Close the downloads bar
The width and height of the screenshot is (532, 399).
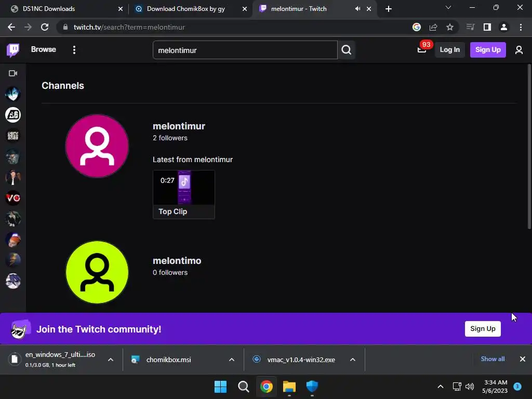[x=523, y=359]
